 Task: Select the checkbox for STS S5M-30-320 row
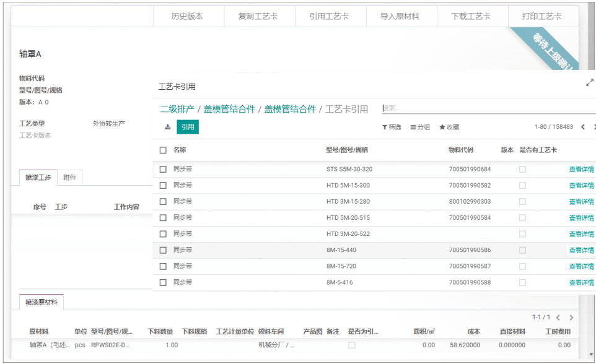pyautogui.click(x=163, y=169)
